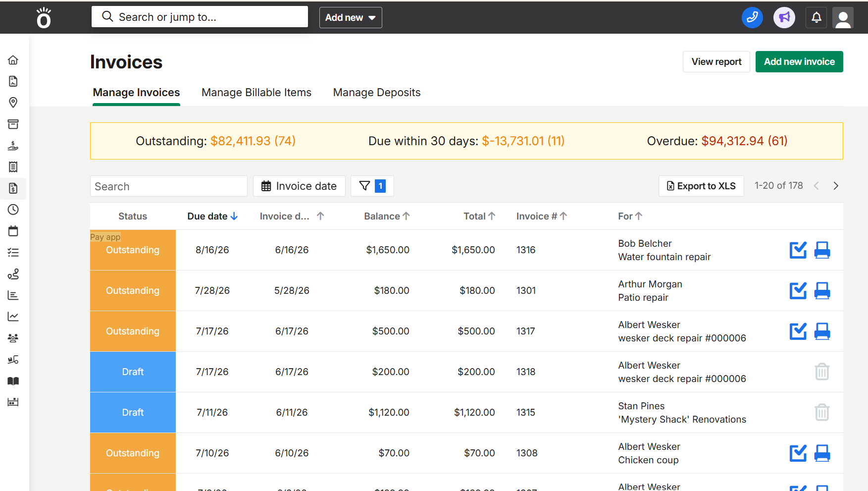Open the Invoice date picker
The height and width of the screenshot is (491, 868).
click(x=299, y=186)
